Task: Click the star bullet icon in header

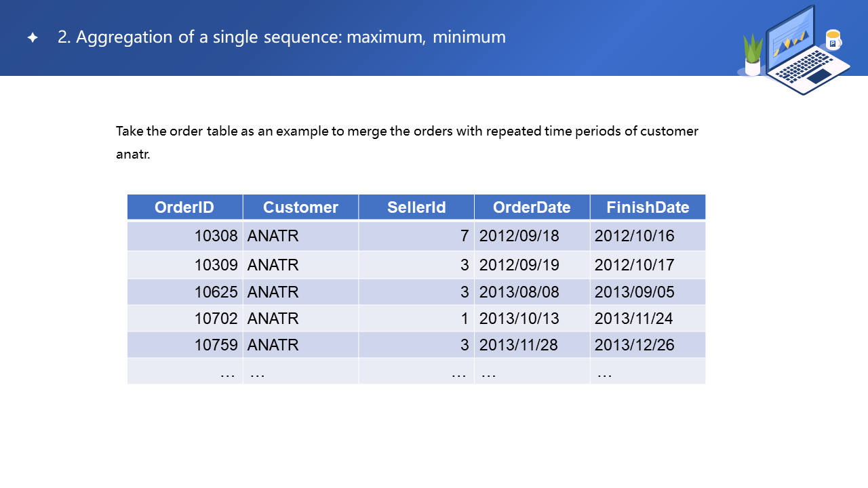Action: click(33, 38)
